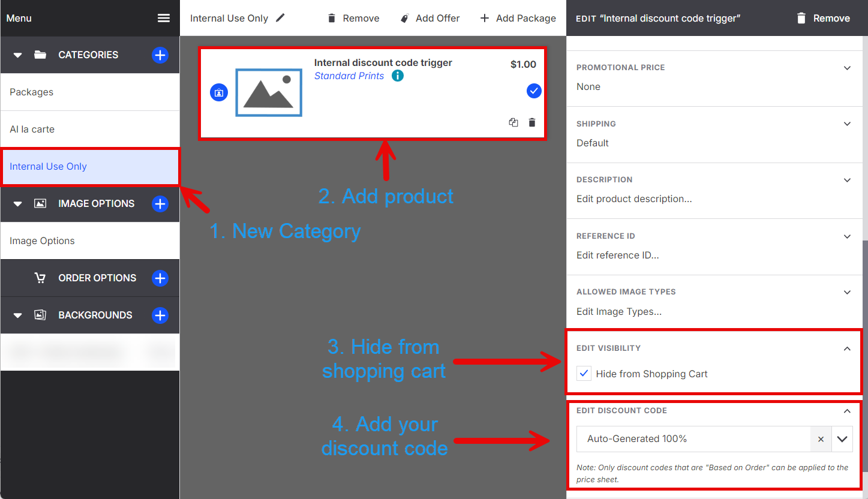Click the hamburger menu icon

[164, 18]
